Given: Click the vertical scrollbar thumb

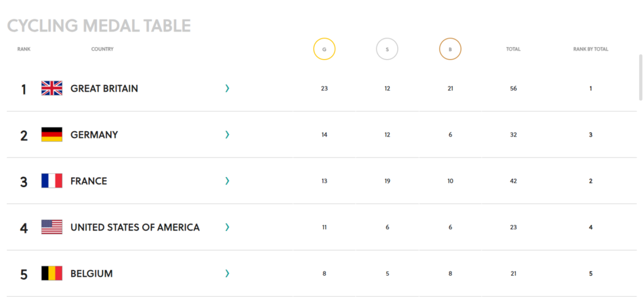Looking at the screenshot, I should point(641,77).
